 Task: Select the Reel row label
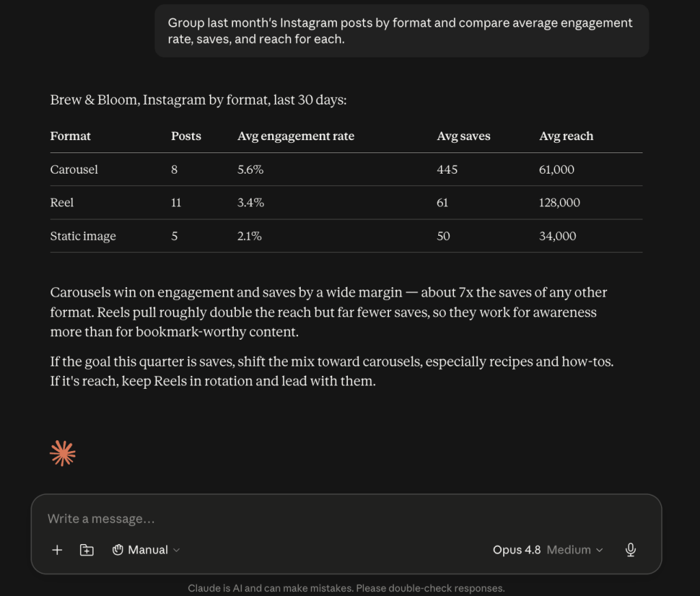pyautogui.click(x=62, y=203)
